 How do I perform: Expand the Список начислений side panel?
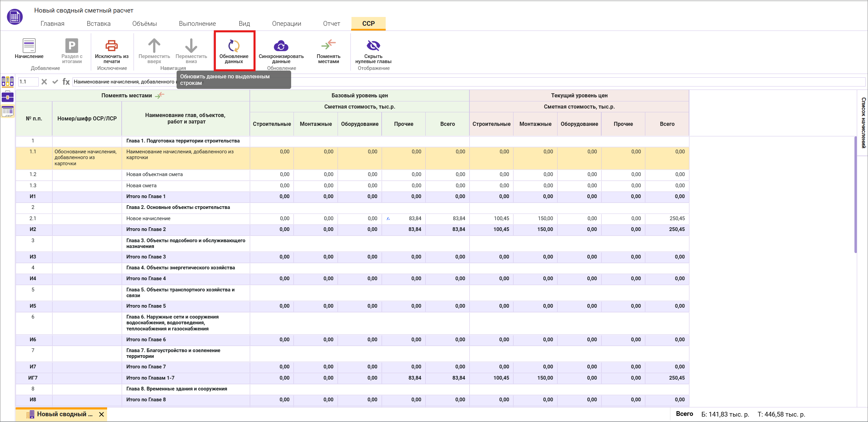point(863,122)
